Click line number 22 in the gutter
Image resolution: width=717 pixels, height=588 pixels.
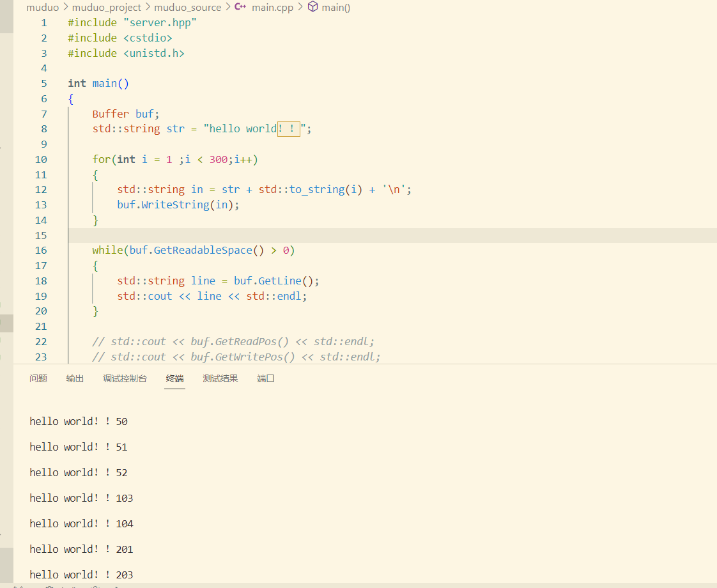[41, 341]
